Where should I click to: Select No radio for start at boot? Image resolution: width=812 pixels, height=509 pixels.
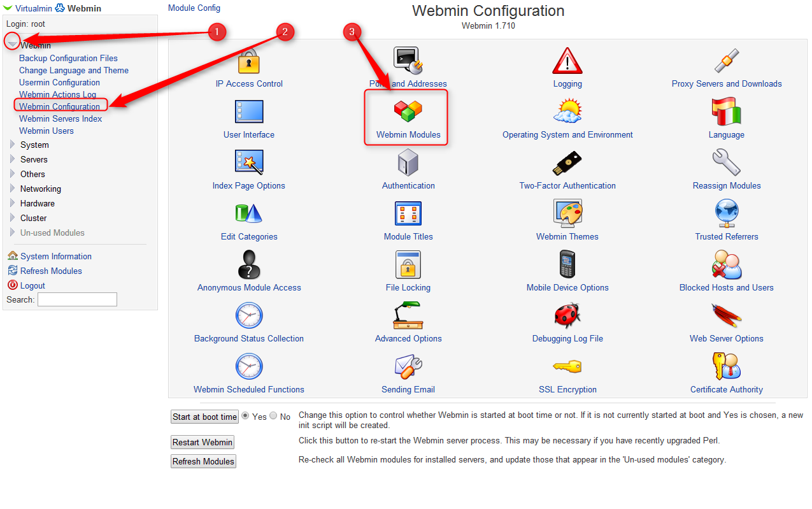[x=273, y=415]
